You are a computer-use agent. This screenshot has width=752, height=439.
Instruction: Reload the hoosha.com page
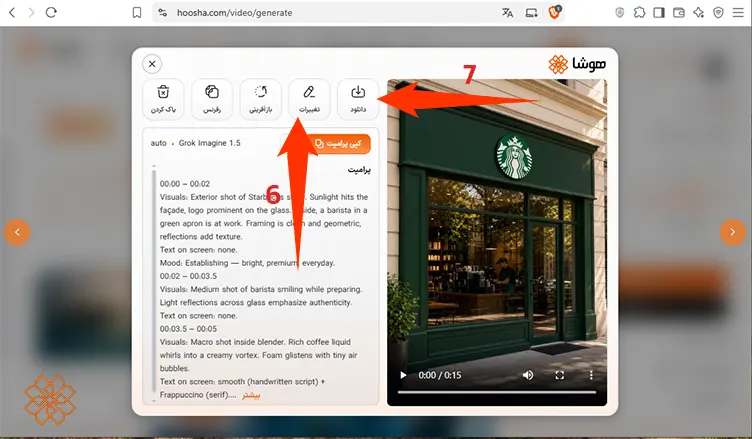[51, 12]
